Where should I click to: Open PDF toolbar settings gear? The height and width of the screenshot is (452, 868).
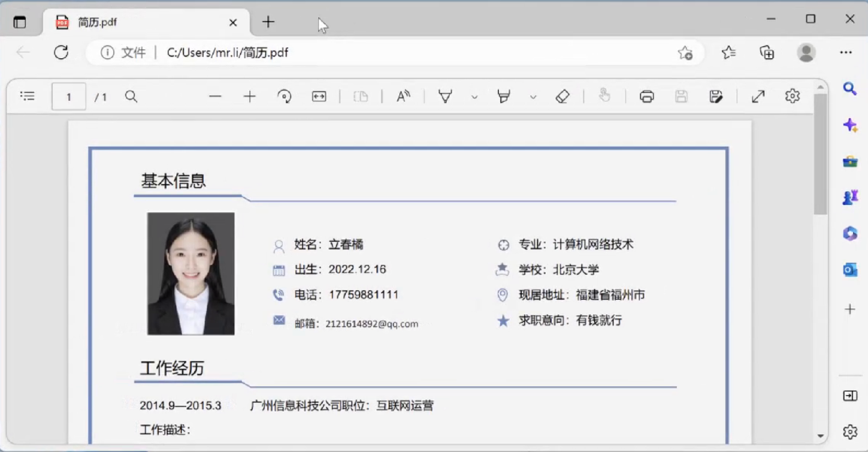pyautogui.click(x=793, y=96)
